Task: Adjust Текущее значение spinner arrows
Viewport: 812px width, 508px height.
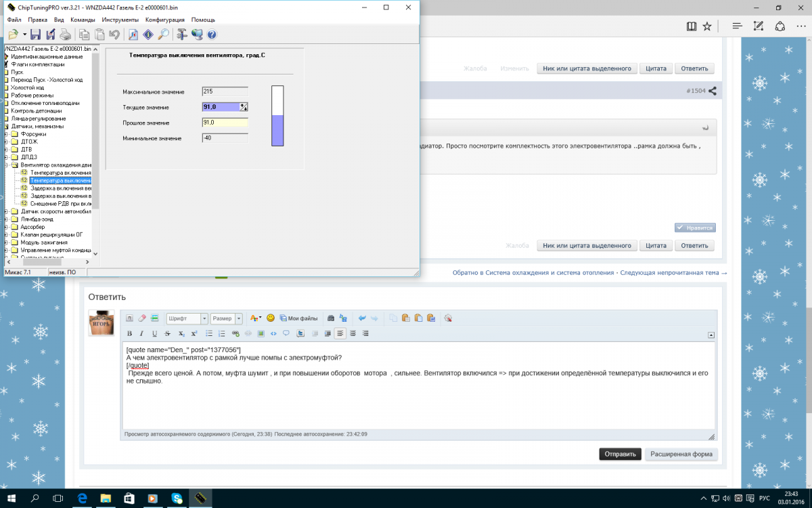Action: [244, 107]
